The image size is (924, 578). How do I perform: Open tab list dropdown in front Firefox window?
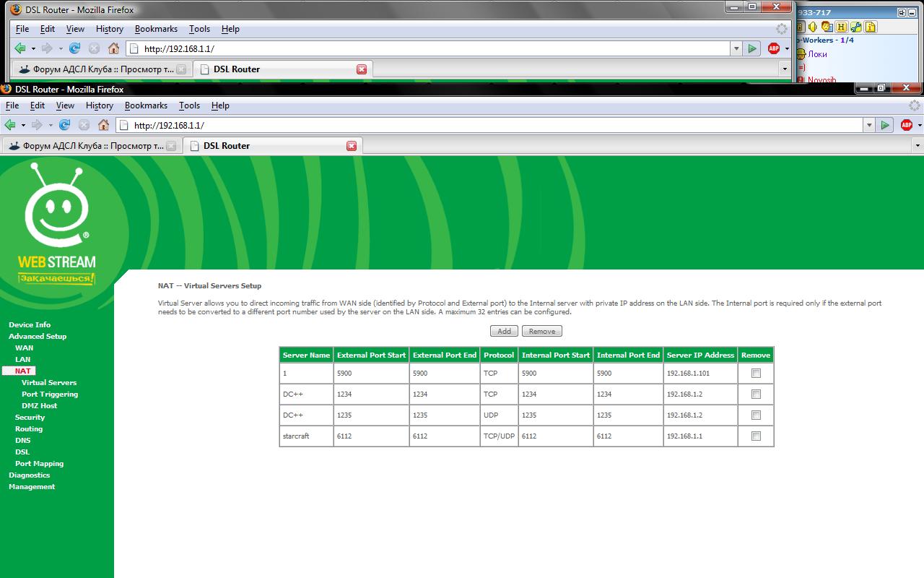coord(918,146)
